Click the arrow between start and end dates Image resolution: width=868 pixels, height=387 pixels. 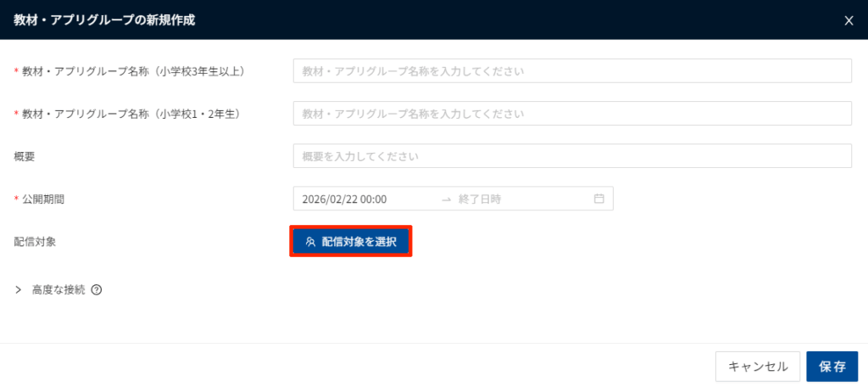pyautogui.click(x=446, y=199)
